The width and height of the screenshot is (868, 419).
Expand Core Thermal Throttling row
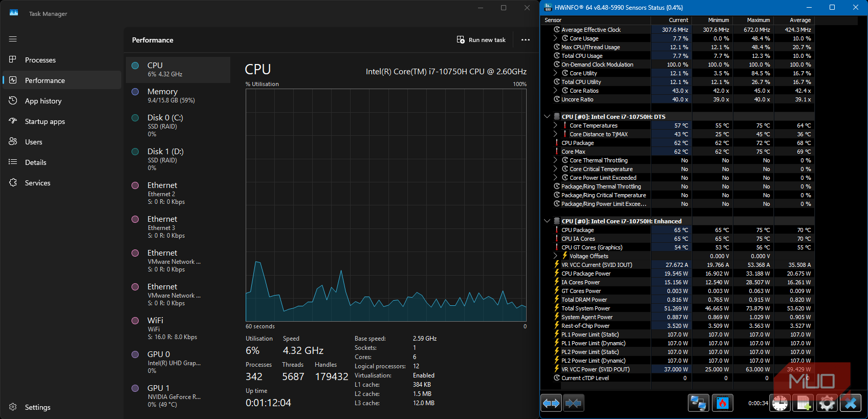[x=555, y=160]
